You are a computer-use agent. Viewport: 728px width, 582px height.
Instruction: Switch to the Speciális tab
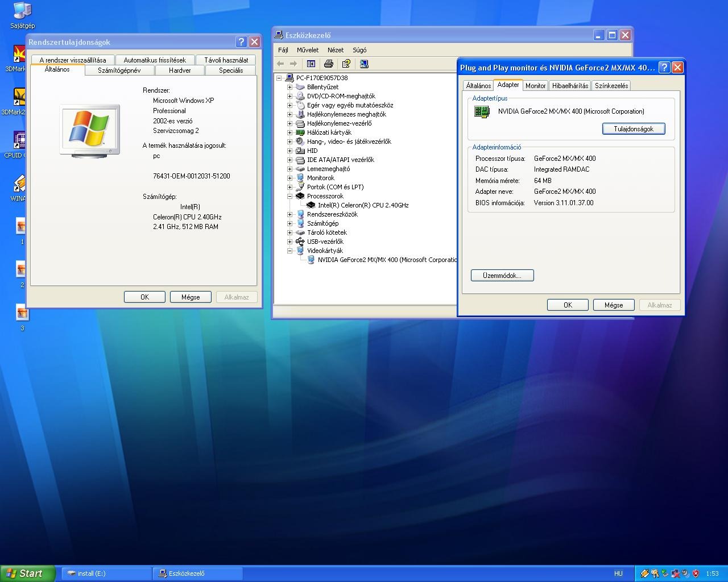point(231,70)
